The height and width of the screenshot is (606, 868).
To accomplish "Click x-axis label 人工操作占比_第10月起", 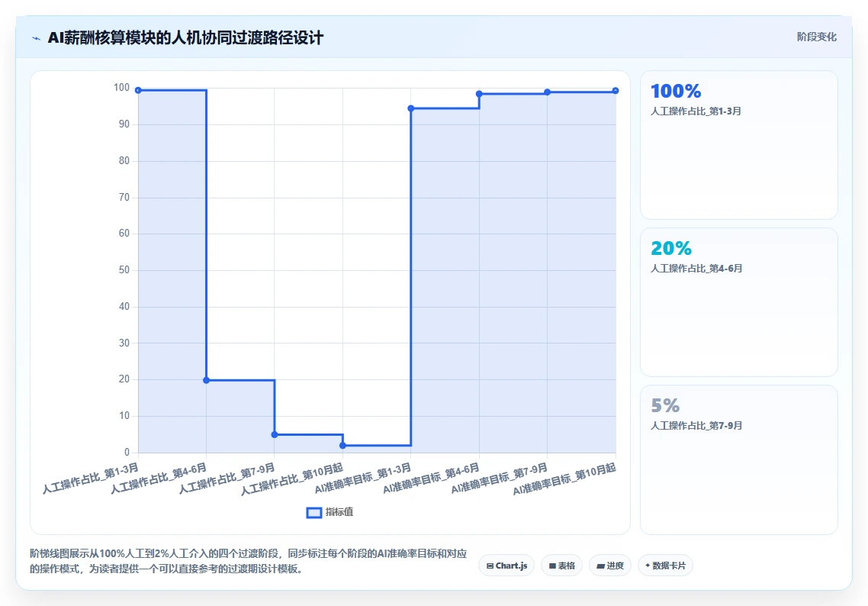I will [291, 479].
